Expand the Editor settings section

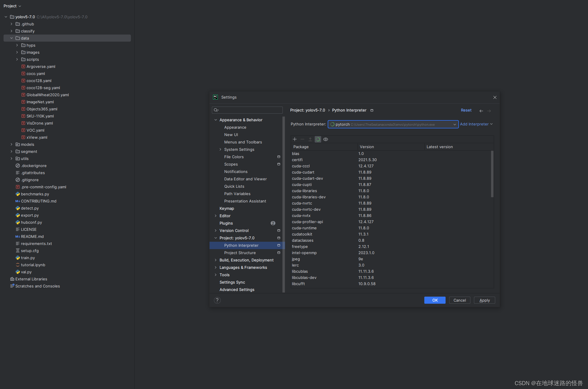click(216, 216)
